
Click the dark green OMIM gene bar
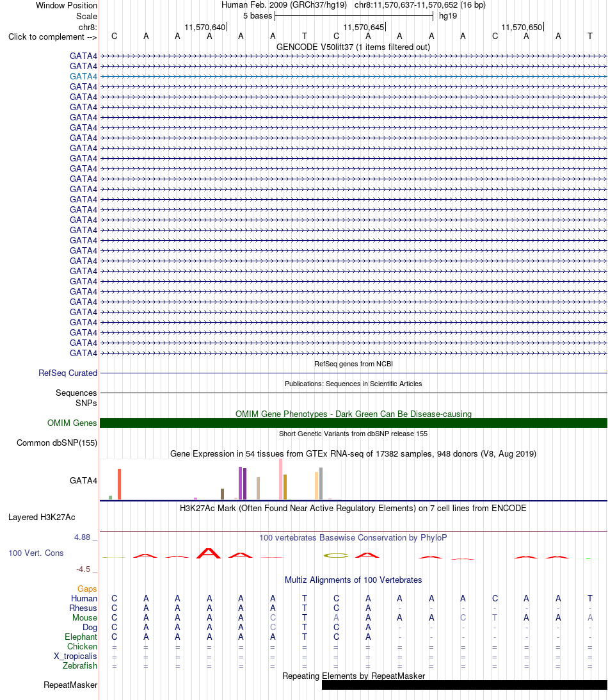coord(353,423)
